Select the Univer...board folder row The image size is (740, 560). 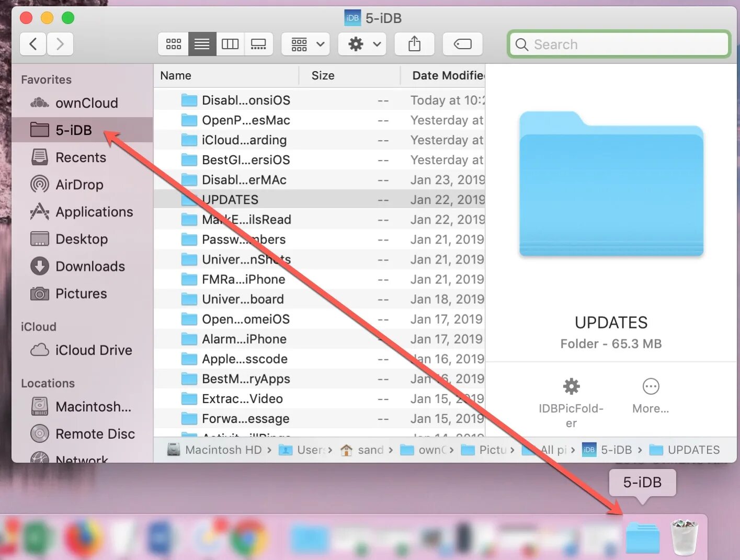(320, 299)
